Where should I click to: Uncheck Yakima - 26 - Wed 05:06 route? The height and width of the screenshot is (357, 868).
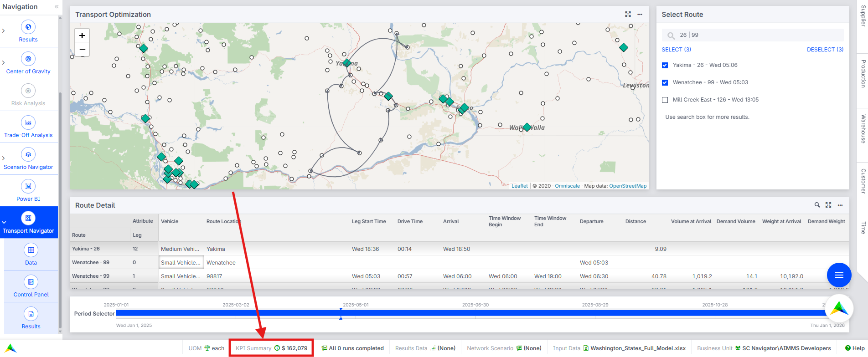point(665,65)
